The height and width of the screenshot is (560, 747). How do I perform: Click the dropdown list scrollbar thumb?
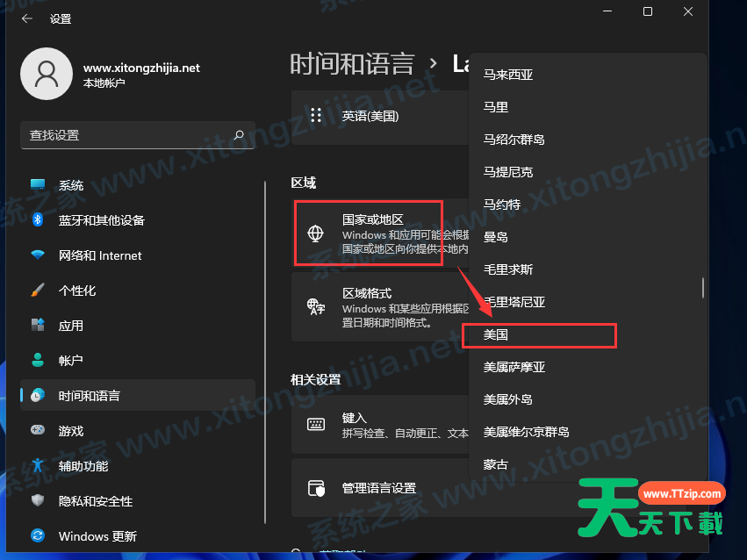pos(703,288)
